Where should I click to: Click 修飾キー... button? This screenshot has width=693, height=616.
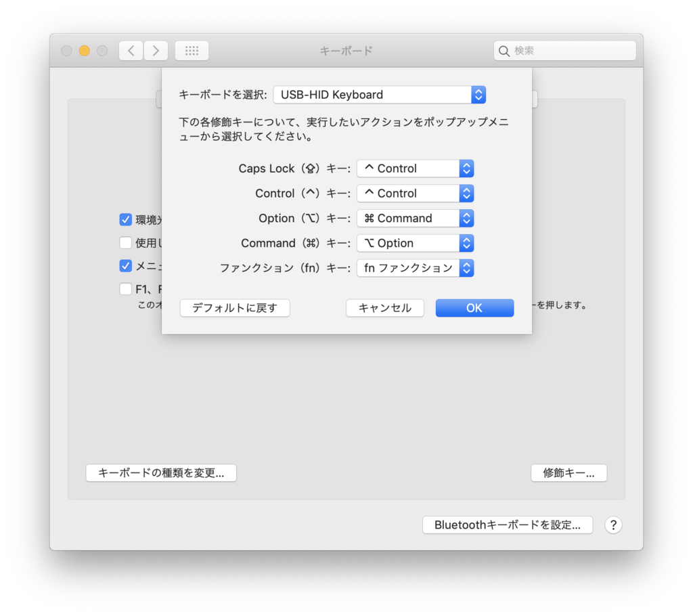click(x=568, y=472)
